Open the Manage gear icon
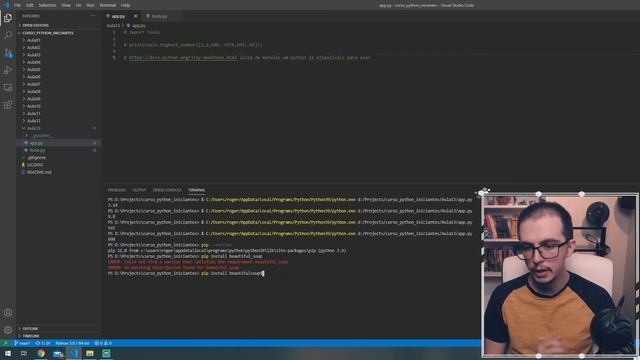640x360 pixels. pyautogui.click(x=8, y=330)
